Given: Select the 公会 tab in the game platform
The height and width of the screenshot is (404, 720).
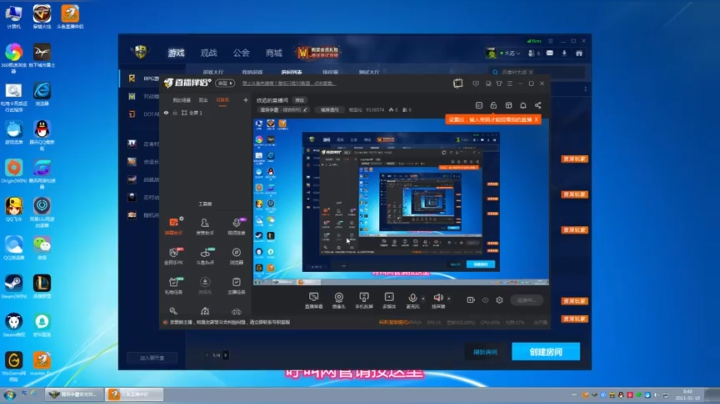Looking at the screenshot, I should pos(241,53).
